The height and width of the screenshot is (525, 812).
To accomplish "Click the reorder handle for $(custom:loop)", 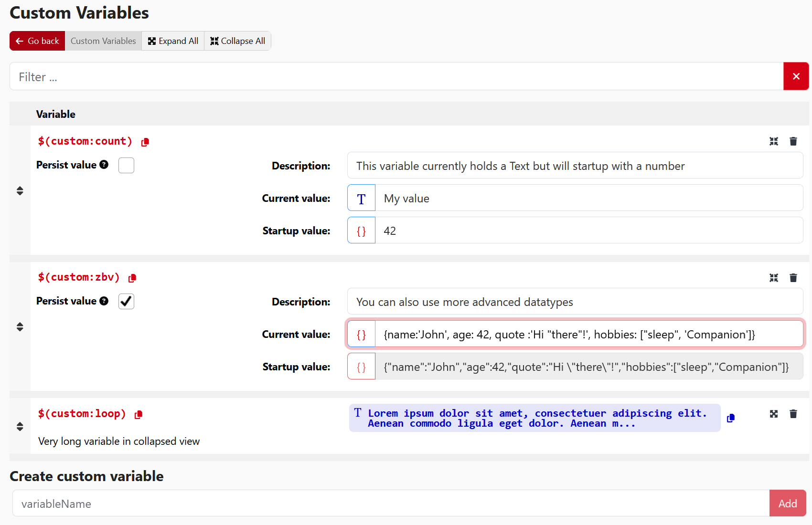I will tap(20, 427).
